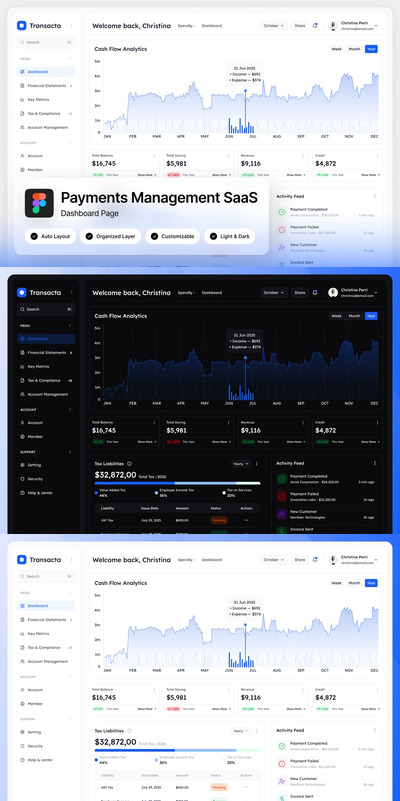This screenshot has height=801, width=400.
Task: Click the Payment Failed icon in dark Activity Feed
Action: coord(281,497)
